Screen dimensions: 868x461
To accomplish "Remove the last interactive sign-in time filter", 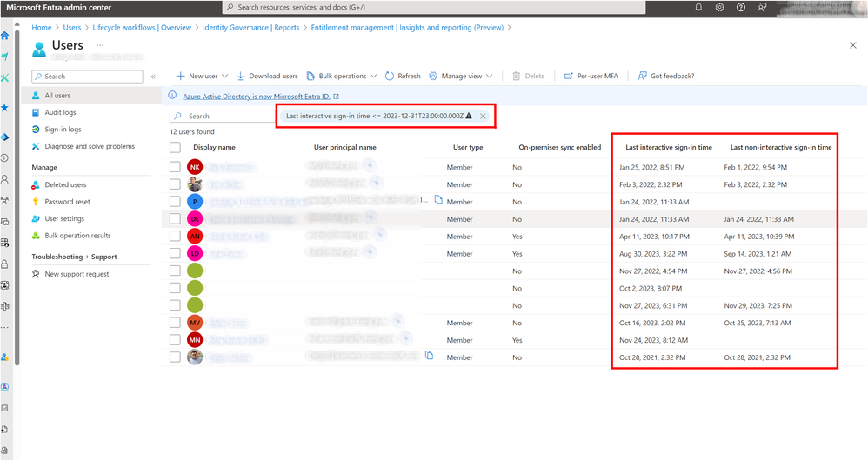I will [483, 116].
